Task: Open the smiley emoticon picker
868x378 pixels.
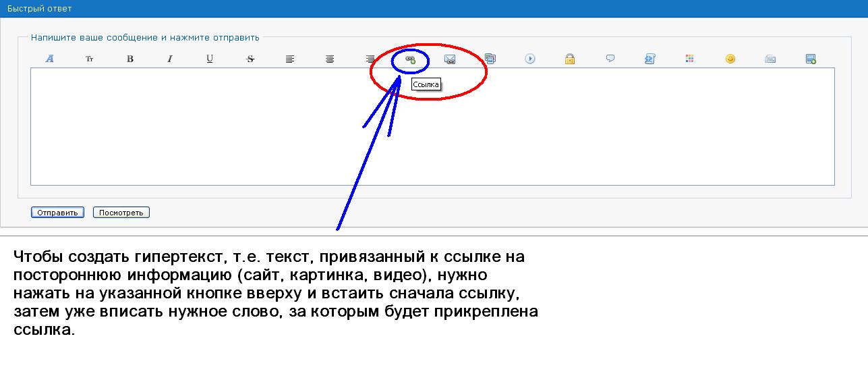Action: [x=730, y=59]
